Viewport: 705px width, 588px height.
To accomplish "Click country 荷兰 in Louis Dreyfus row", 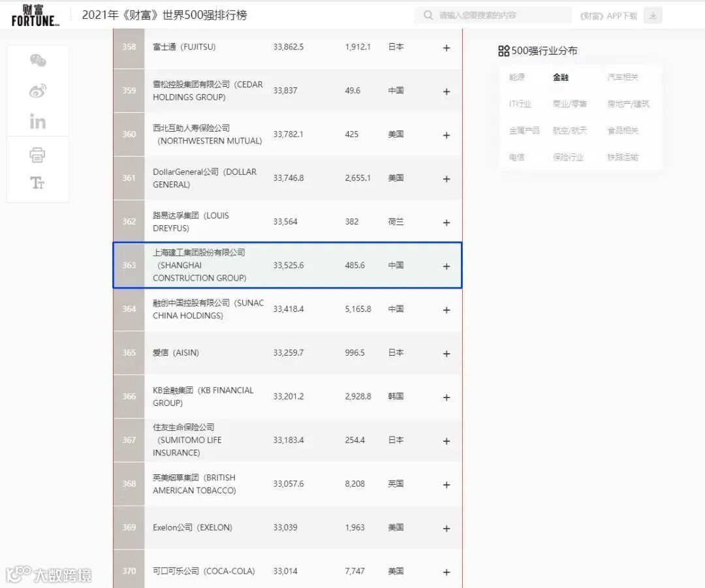I will [396, 222].
